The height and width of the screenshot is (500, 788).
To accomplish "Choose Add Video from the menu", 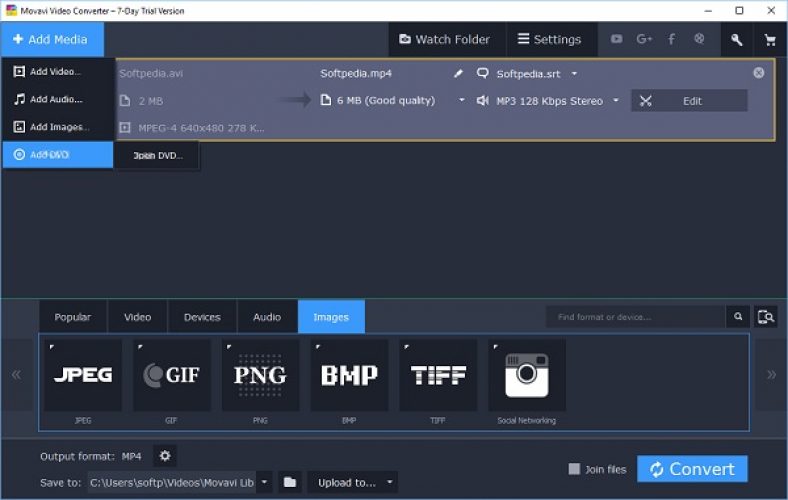I will coord(58,72).
